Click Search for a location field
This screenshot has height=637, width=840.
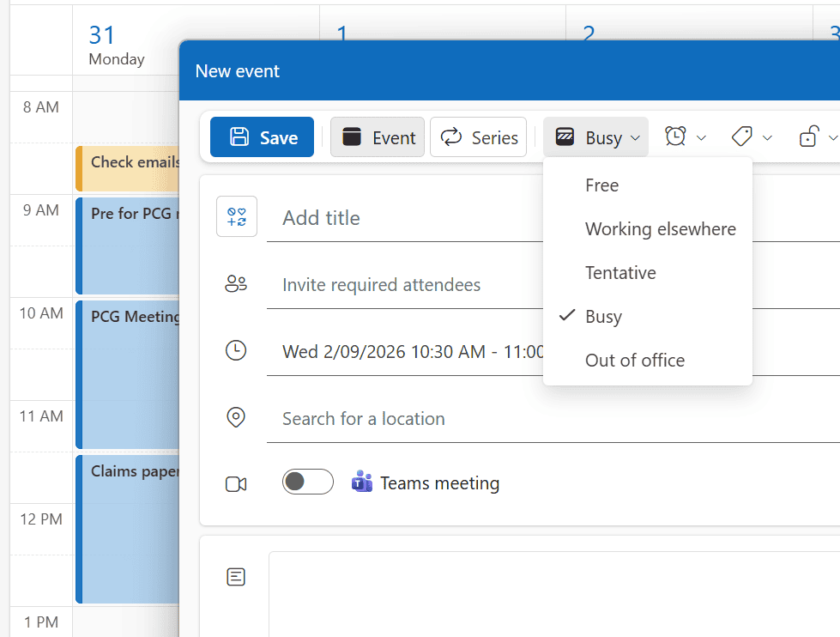[553, 419]
